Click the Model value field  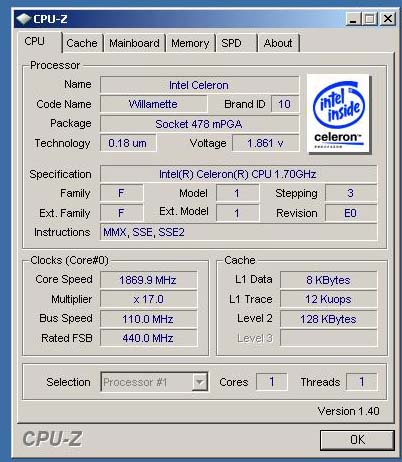tap(237, 193)
